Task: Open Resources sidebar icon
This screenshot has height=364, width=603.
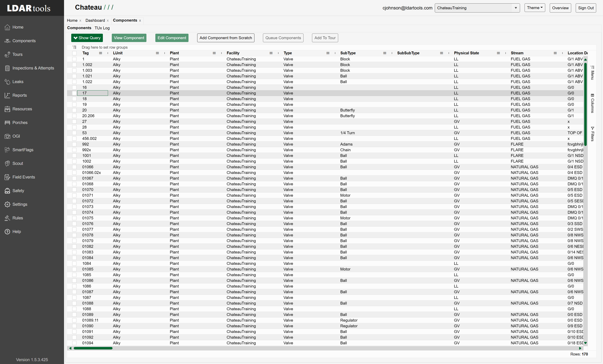Action: (7, 109)
